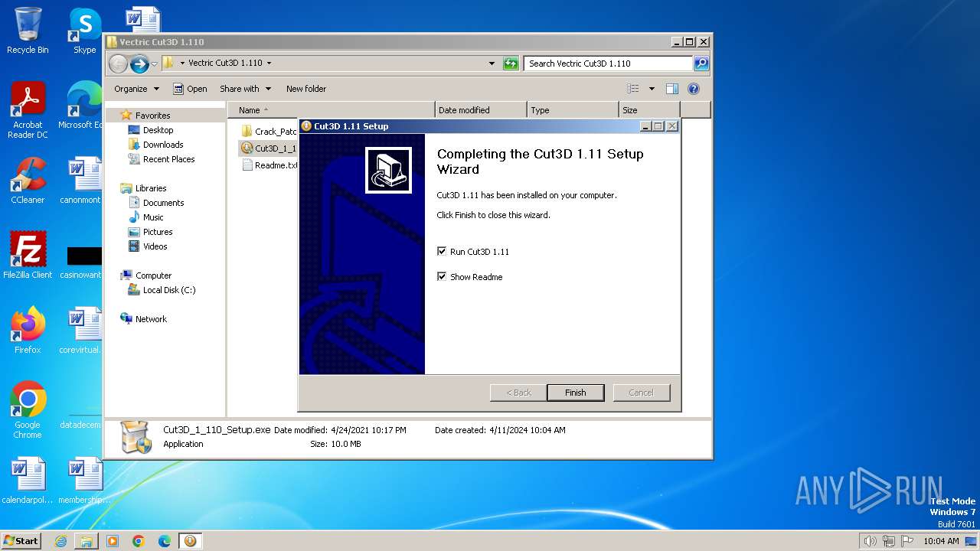Click the 10:04 AM clock

(x=941, y=541)
